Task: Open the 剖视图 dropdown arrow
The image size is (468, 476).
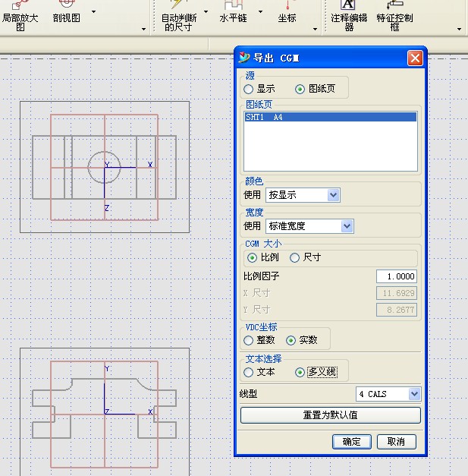Action: [x=94, y=12]
